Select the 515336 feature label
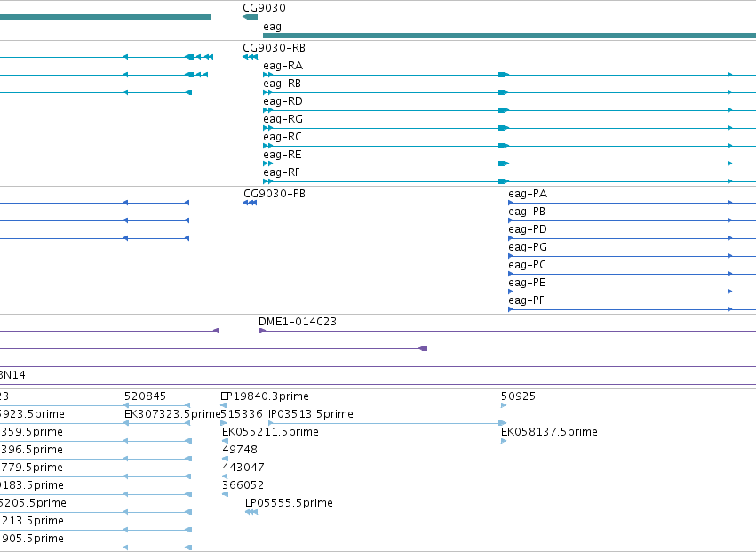 [x=242, y=414]
